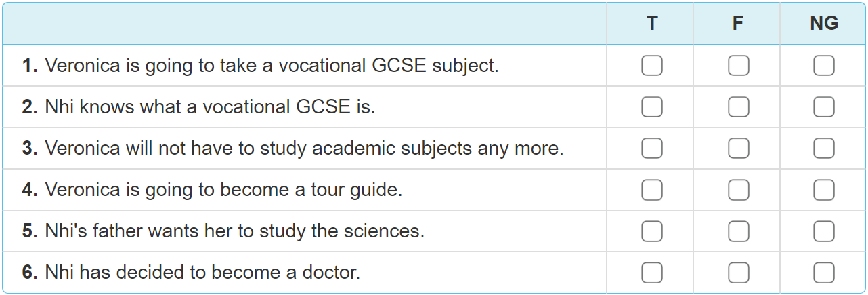Select NG for statement 5
The image size is (868, 295).
(824, 231)
